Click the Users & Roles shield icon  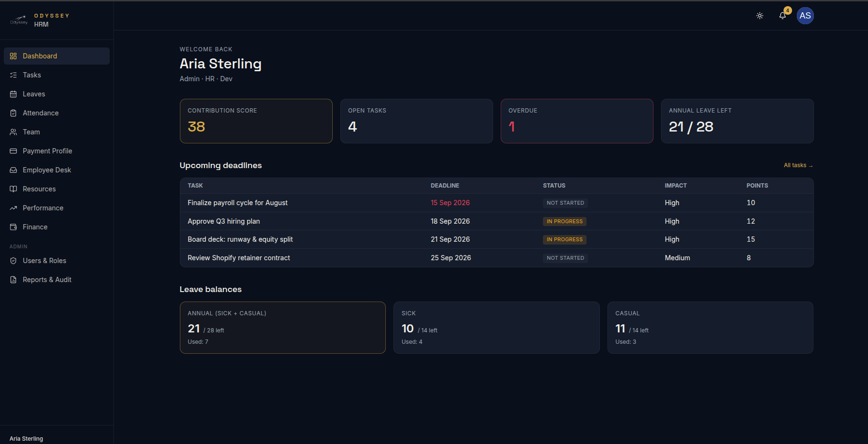13,261
